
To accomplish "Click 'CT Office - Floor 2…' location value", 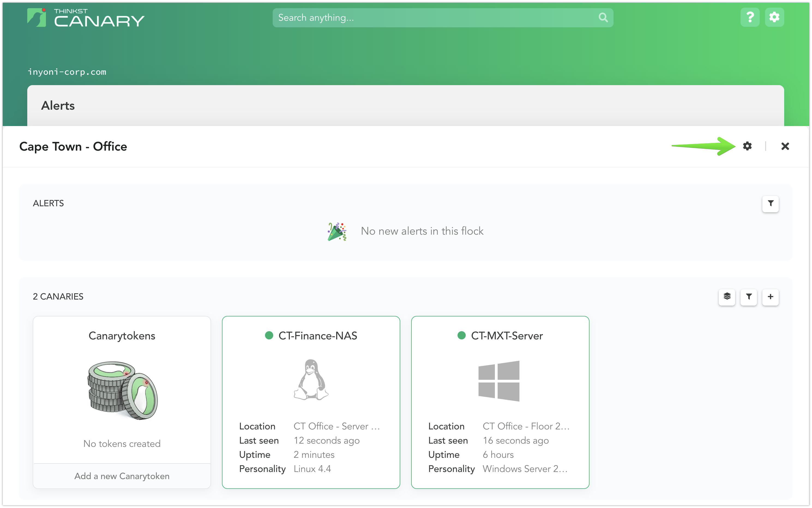I will point(526,426).
